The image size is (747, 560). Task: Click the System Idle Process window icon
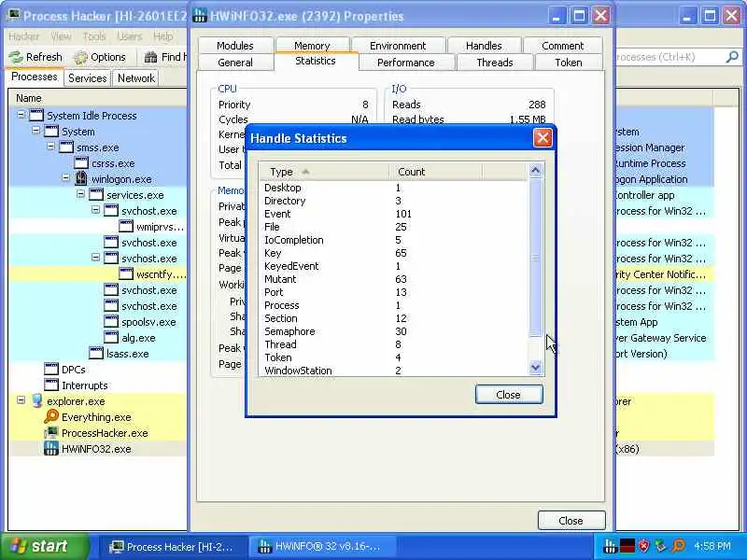pos(36,115)
